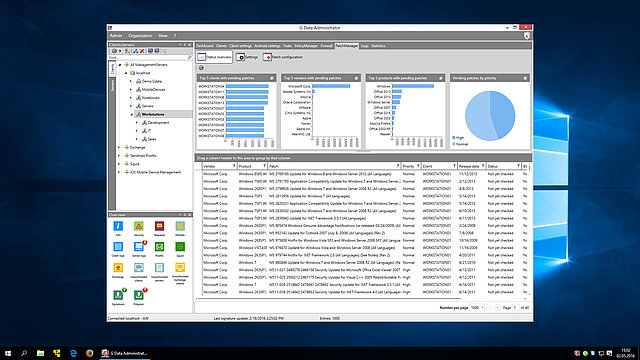This screenshot has width=640, height=360.
Task: Open the Program updates overview icon
Action: coord(139,295)
